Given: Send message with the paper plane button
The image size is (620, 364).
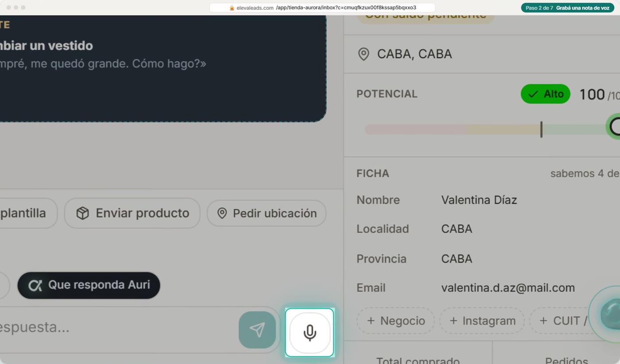Looking at the screenshot, I should 257,329.
